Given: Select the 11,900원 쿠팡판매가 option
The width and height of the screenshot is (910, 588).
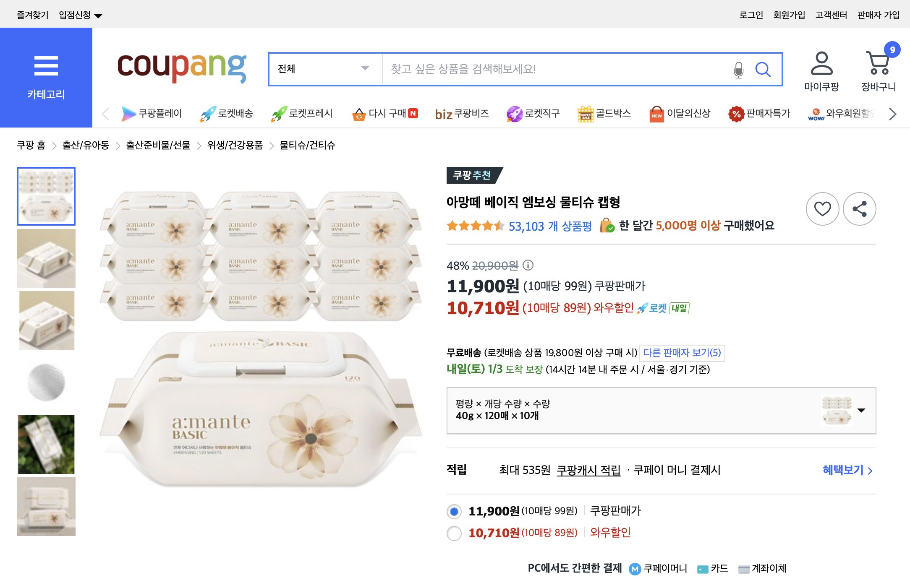Looking at the screenshot, I should (x=454, y=511).
